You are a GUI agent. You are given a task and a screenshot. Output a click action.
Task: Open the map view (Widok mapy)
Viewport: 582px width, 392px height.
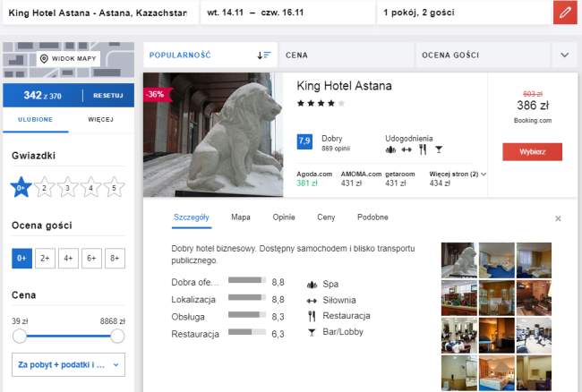68,58
